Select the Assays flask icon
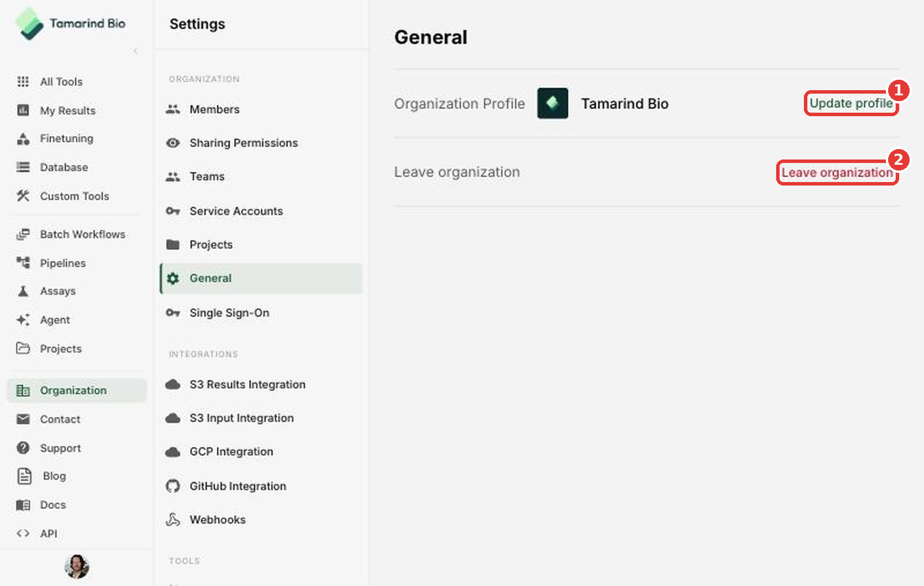The image size is (924, 586). click(x=23, y=291)
